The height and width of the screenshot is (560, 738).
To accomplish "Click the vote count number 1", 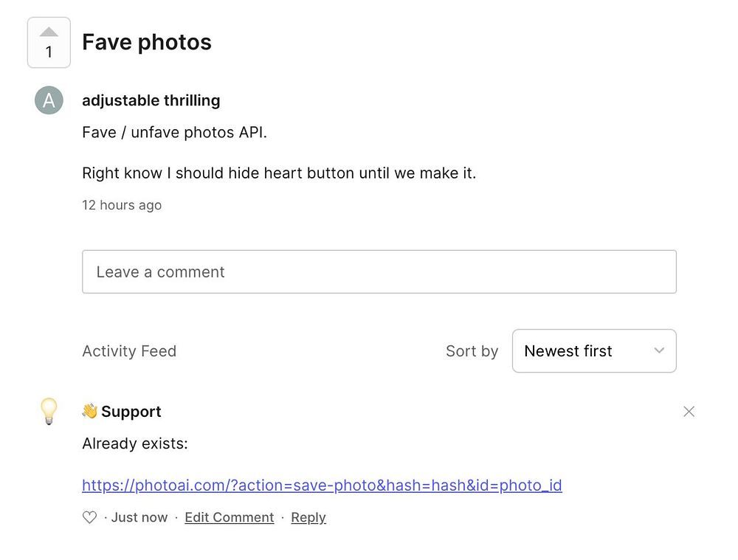I will click(x=49, y=52).
